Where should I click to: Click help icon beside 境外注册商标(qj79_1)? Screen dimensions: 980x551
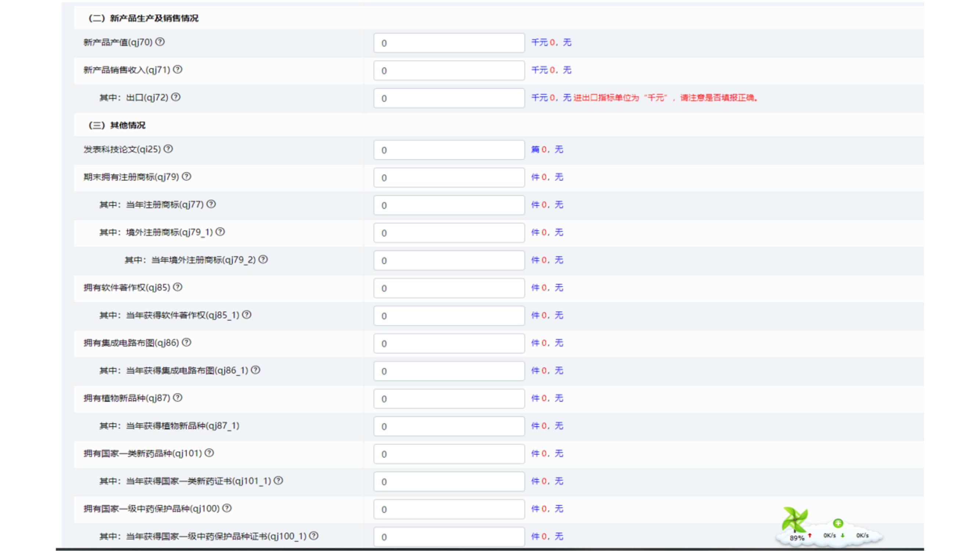pos(220,232)
